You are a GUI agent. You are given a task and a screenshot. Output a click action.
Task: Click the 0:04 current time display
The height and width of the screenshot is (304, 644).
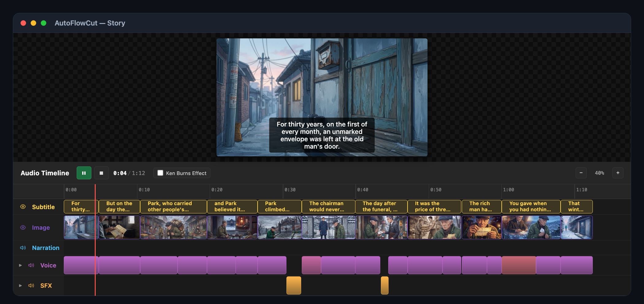coord(120,173)
